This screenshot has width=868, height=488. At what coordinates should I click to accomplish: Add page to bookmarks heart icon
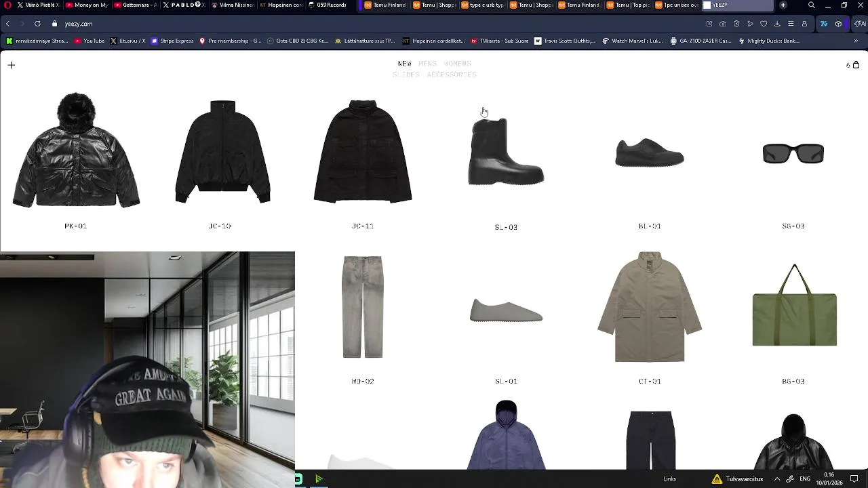click(764, 24)
